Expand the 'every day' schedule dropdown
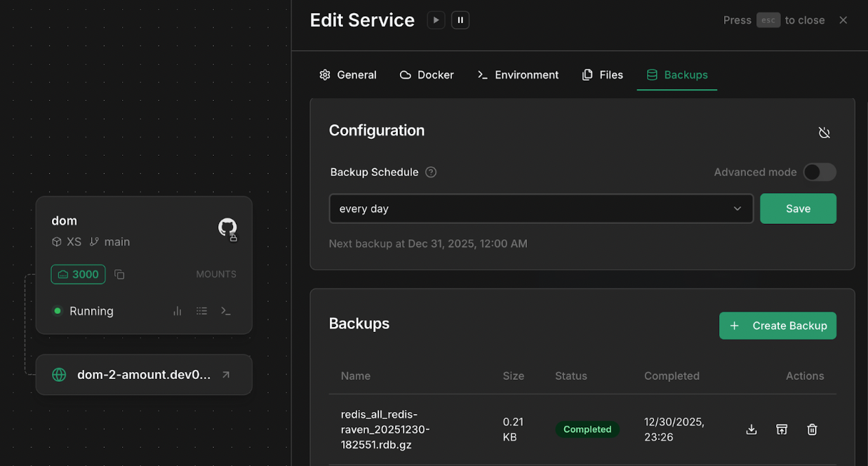This screenshot has width=868, height=466. coord(541,208)
